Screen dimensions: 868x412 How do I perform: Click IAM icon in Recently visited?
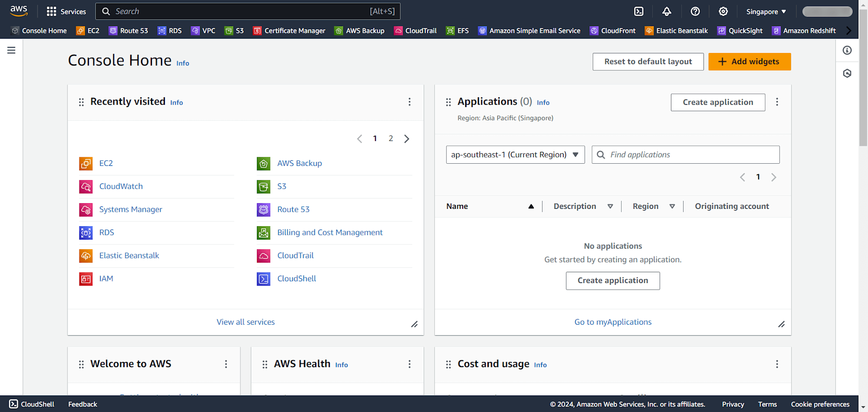[x=86, y=279]
